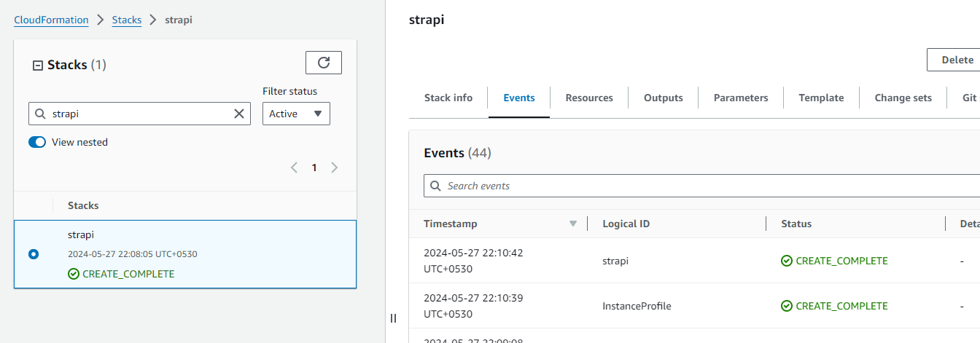The image size is (980, 343).
Task: Refresh the Stacks list
Action: (324, 63)
